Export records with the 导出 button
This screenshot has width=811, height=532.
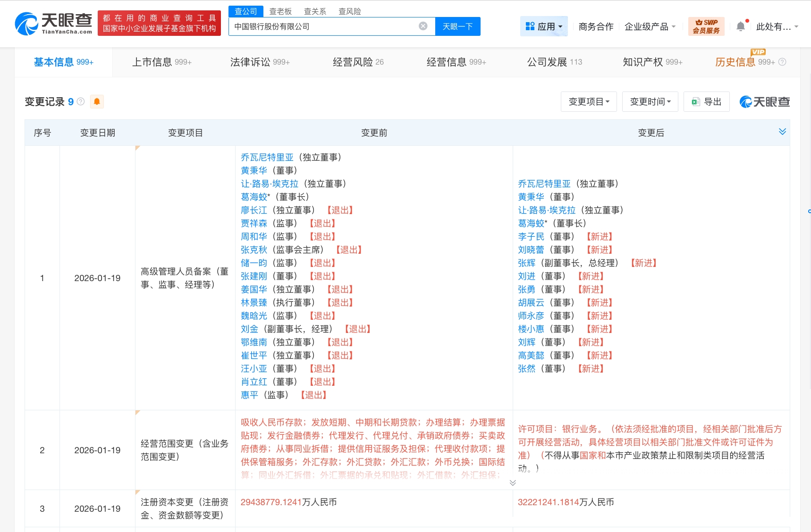(706, 102)
